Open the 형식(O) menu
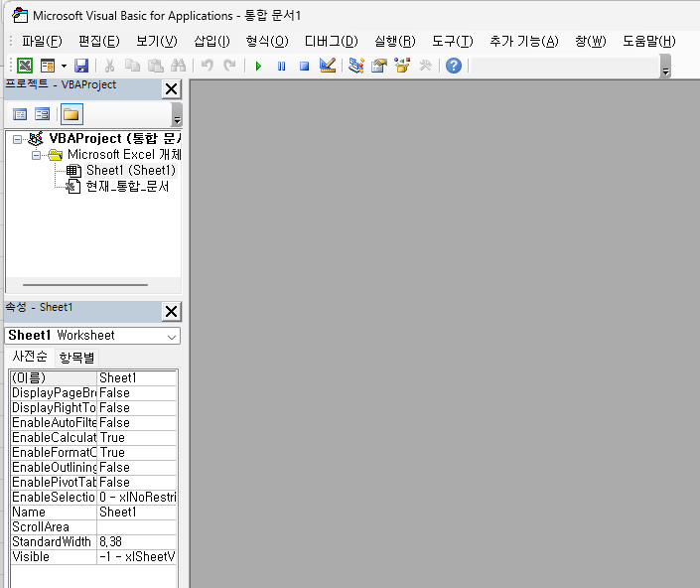Image resolution: width=700 pixels, height=588 pixels. click(x=267, y=41)
